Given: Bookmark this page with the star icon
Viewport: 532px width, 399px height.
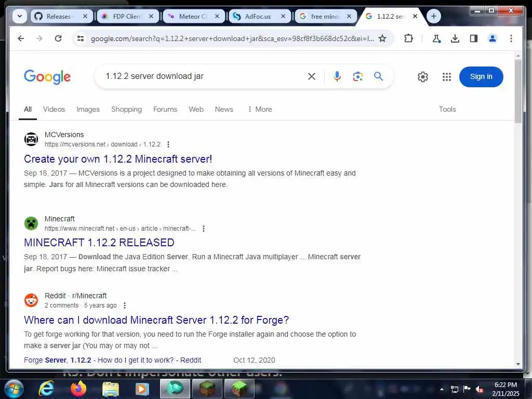Looking at the screenshot, I should pos(382,38).
